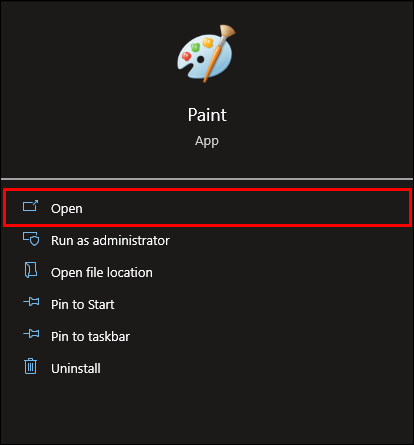
Task: Click the Open file location folder icon
Action: tap(31, 270)
